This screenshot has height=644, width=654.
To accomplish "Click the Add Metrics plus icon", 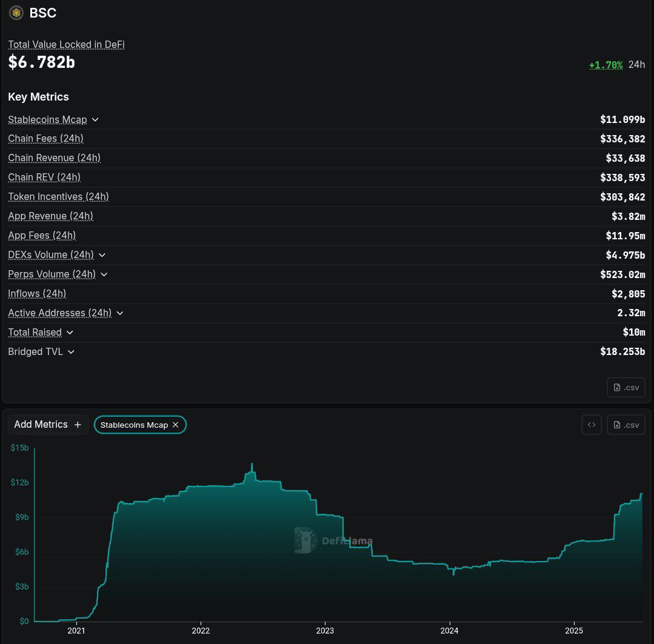I will (78, 424).
